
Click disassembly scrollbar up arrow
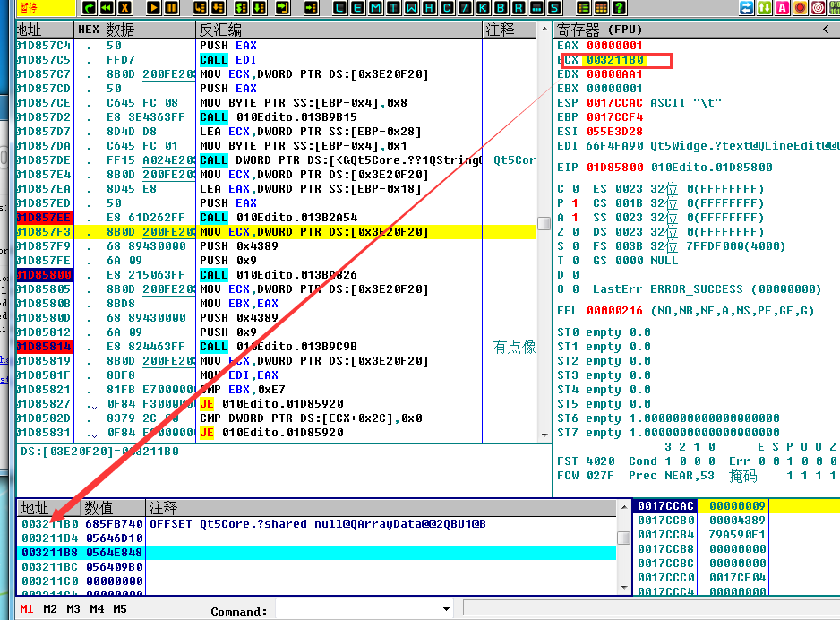coord(544,29)
